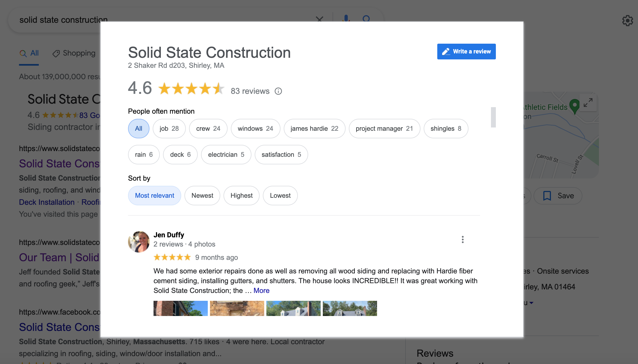Sort reviews by Highest
The image size is (638, 364).
coord(241,196)
